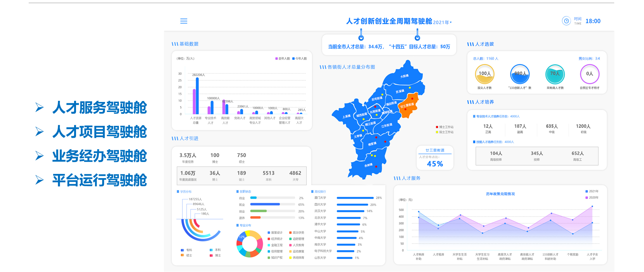Toggle the 去年人数 legend series
644x272 pixels.
coord(283,58)
